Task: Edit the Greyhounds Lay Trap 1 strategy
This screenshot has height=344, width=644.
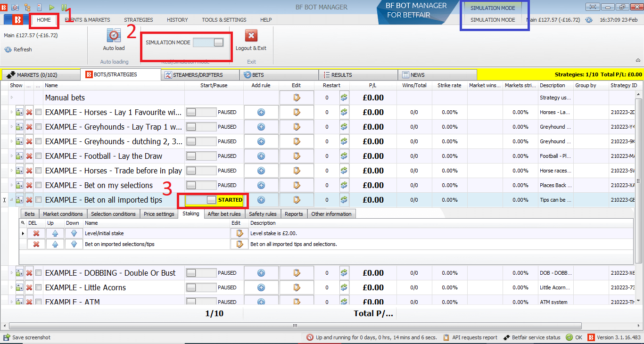Action: pyautogui.click(x=297, y=127)
